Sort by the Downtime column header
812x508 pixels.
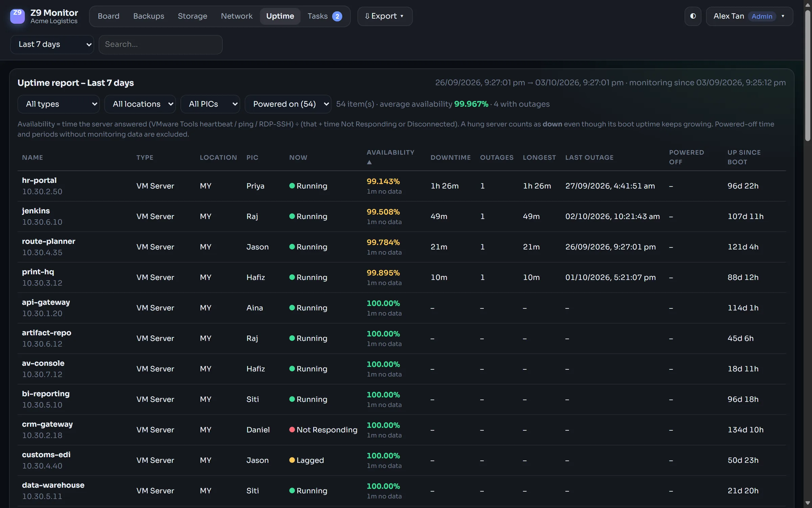[x=450, y=157]
